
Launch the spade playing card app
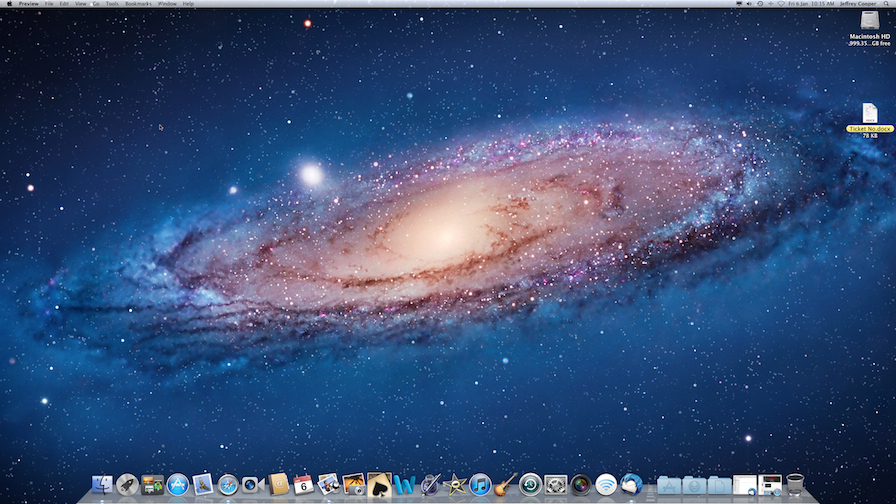(x=379, y=484)
